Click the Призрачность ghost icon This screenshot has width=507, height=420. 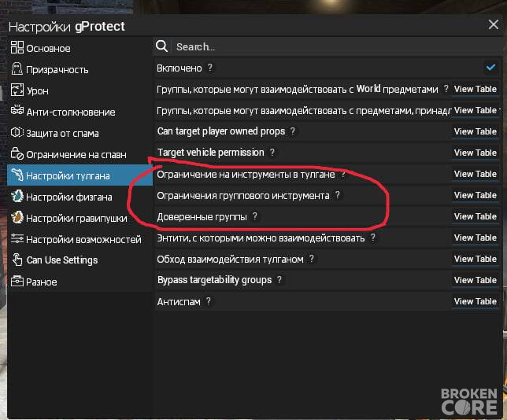pos(17,68)
